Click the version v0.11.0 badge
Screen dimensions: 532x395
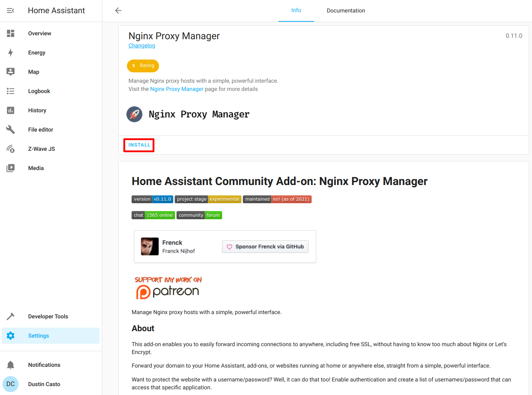tap(152, 199)
